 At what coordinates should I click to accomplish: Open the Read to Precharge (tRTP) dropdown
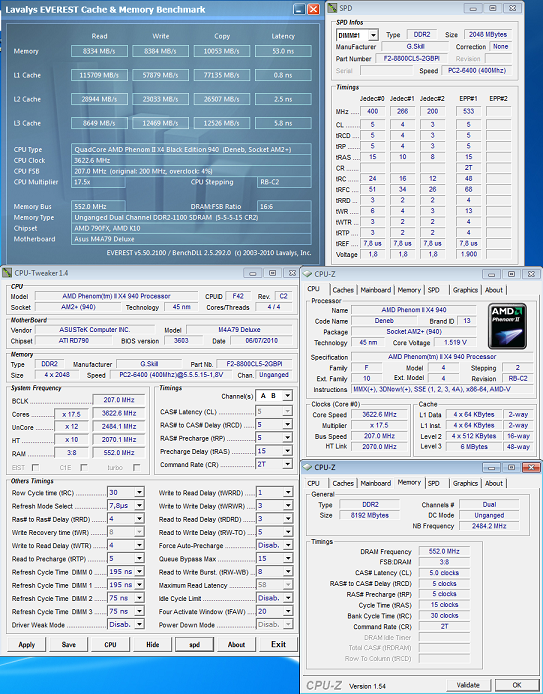[x=139, y=559]
